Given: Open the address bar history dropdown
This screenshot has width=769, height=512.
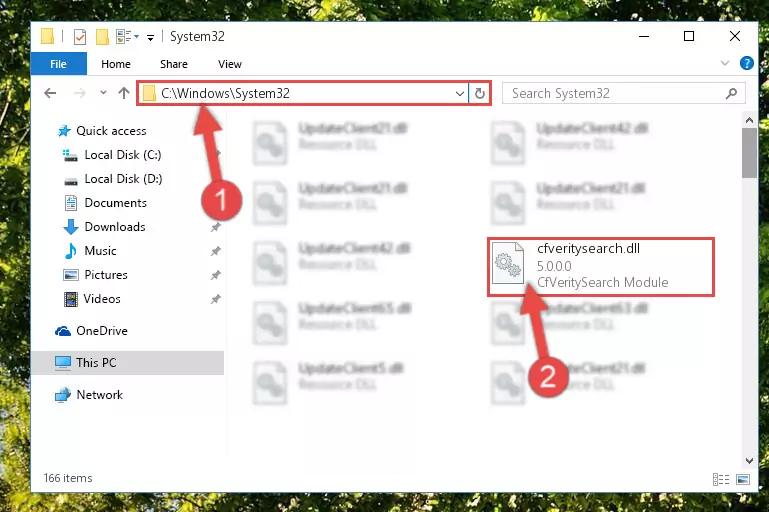Looking at the screenshot, I should coord(460,93).
